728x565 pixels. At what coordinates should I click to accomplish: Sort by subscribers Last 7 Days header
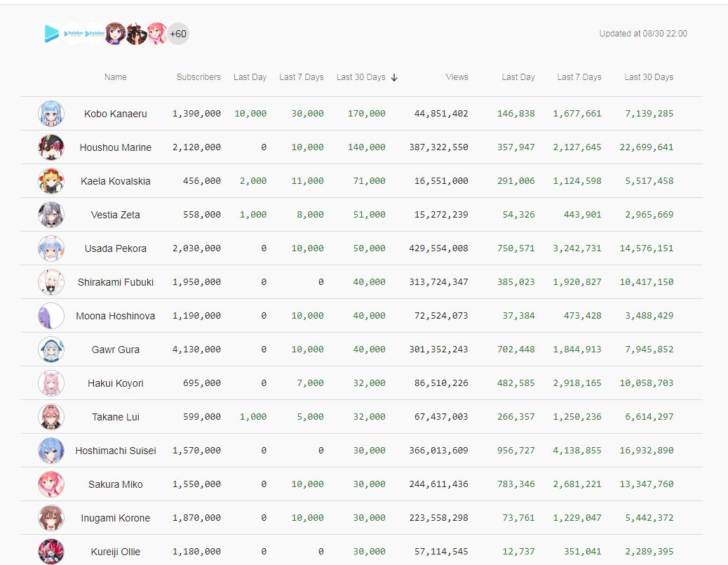[302, 77]
